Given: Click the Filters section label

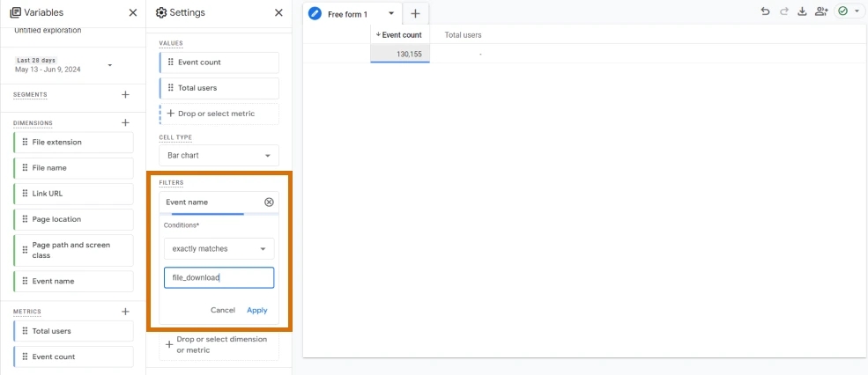Looking at the screenshot, I should tap(171, 182).
